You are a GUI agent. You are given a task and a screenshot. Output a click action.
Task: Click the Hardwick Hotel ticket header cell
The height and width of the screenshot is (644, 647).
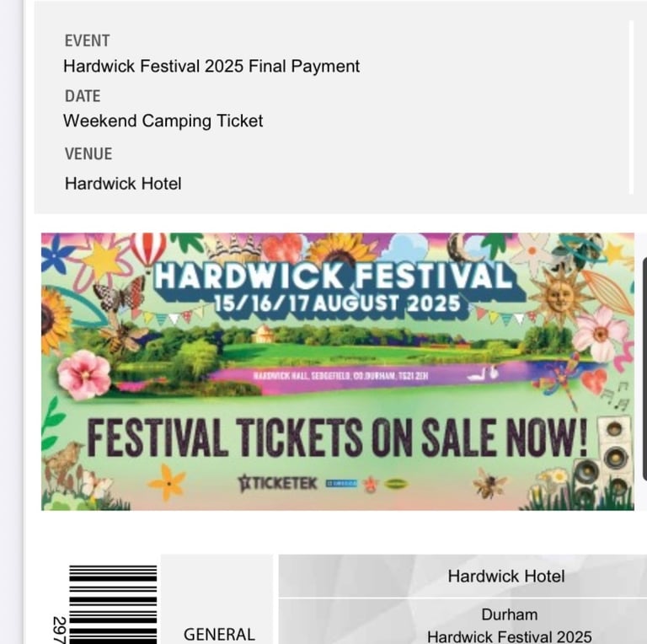[x=463, y=576]
